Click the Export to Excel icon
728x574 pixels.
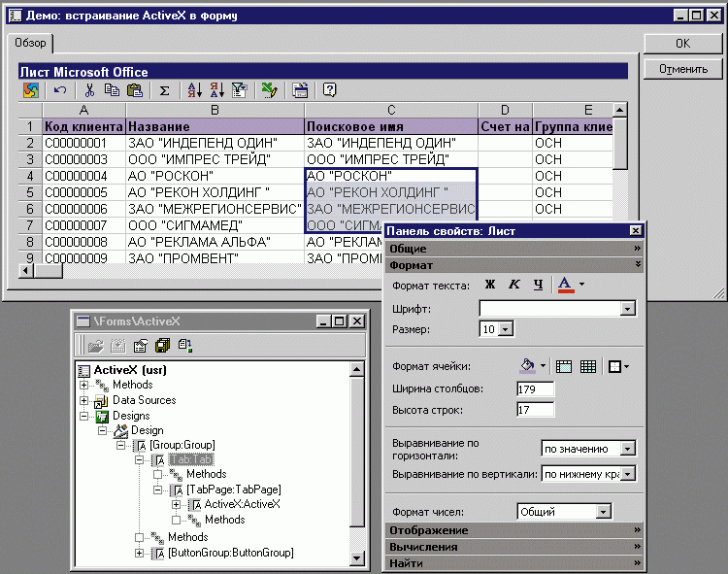pos(269,90)
